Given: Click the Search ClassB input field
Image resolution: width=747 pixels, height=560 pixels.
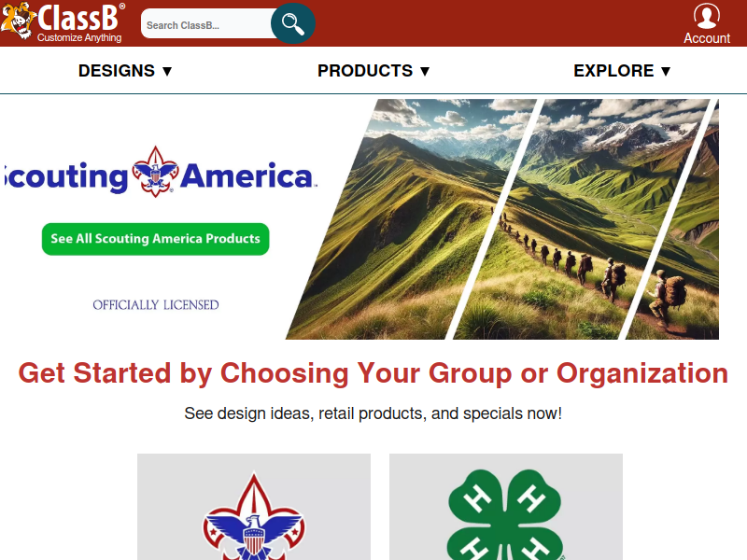Looking at the screenshot, I should (207, 24).
